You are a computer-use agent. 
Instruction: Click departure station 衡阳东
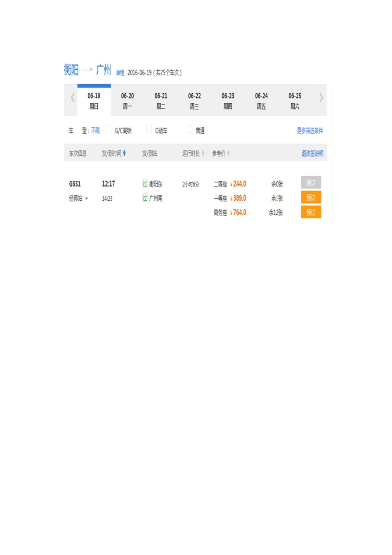click(x=156, y=184)
